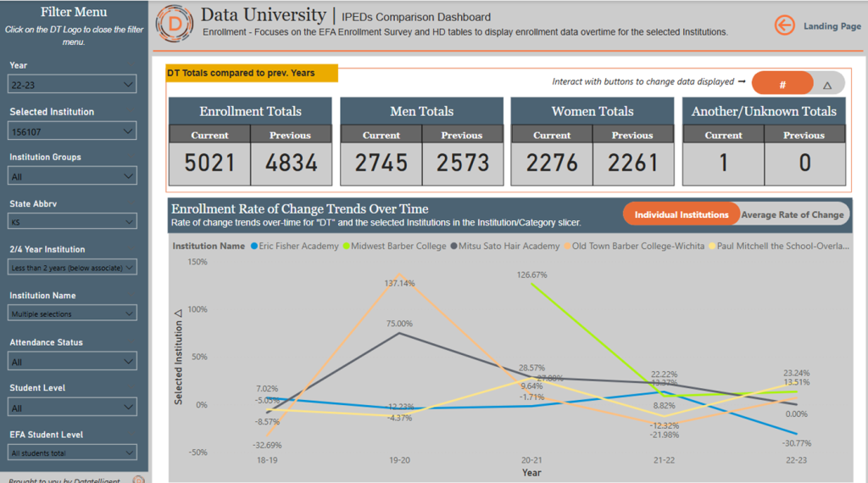
Task: Click the Filter Menu title
Action: 74,12
